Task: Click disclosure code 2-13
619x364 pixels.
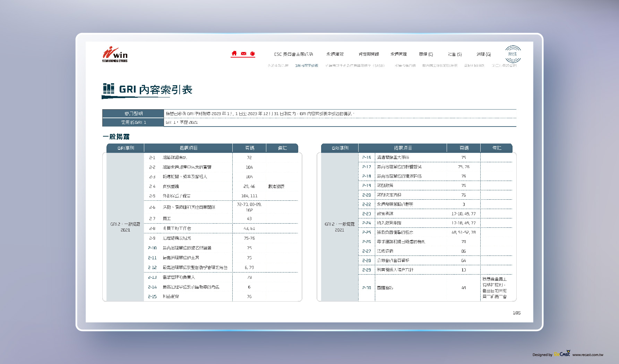Action: click(x=152, y=277)
